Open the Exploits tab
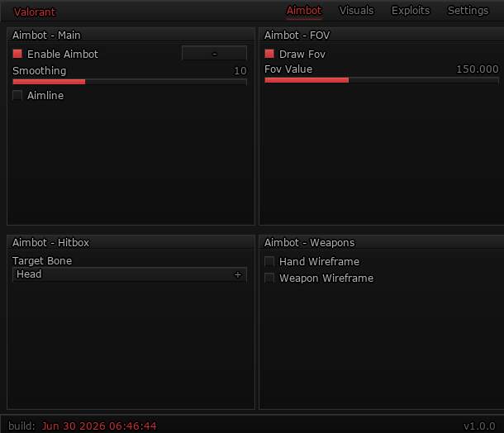This screenshot has height=433, width=504. pyautogui.click(x=411, y=11)
